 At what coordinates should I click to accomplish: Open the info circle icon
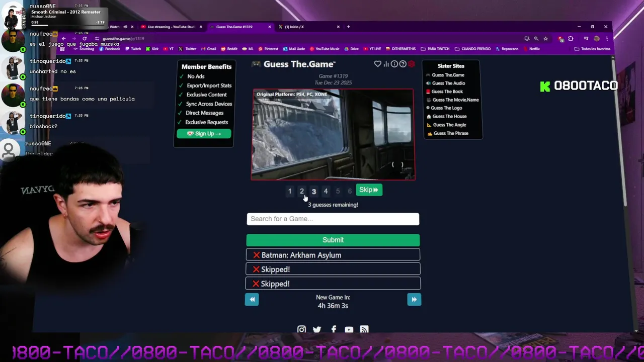(x=394, y=64)
